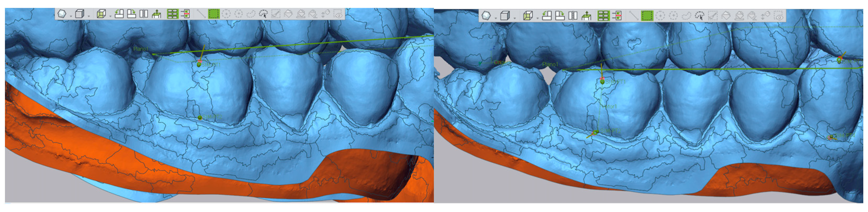868x212 pixels.
Task: Click the shading mode polygon icon in left toolbar
Action: 62,14
